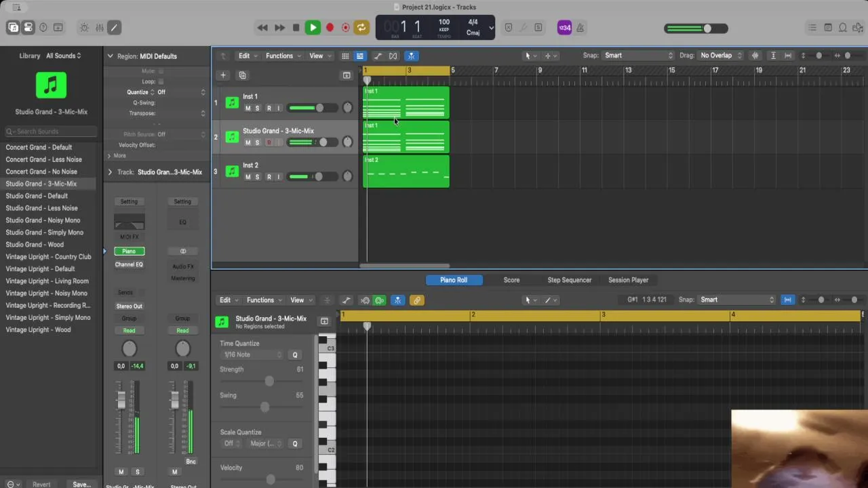Open List Editors button
The image size is (868, 488).
point(812,28)
